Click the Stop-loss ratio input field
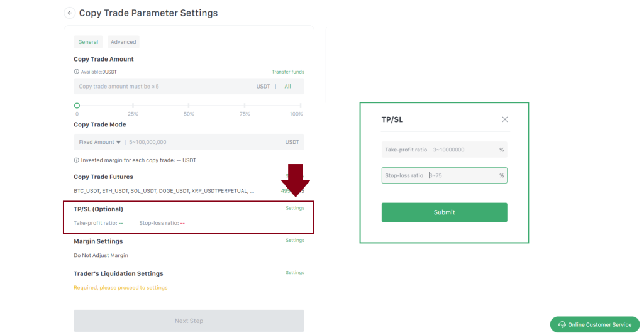 (x=462, y=175)
